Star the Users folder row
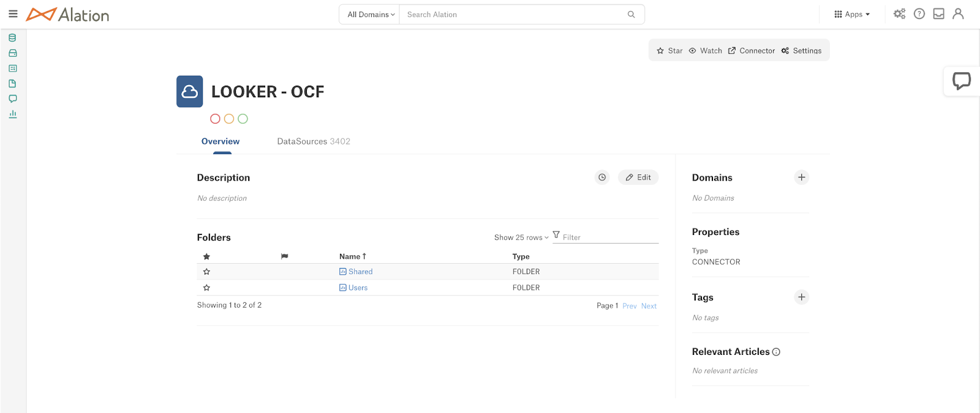The height and width of the screenshot is (413, 980). tap(206, 288)
